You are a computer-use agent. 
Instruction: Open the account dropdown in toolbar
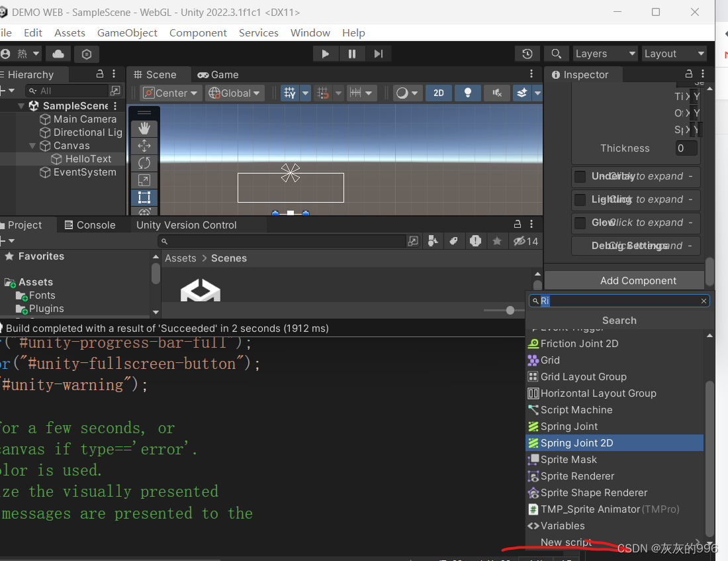click(21, 54)
